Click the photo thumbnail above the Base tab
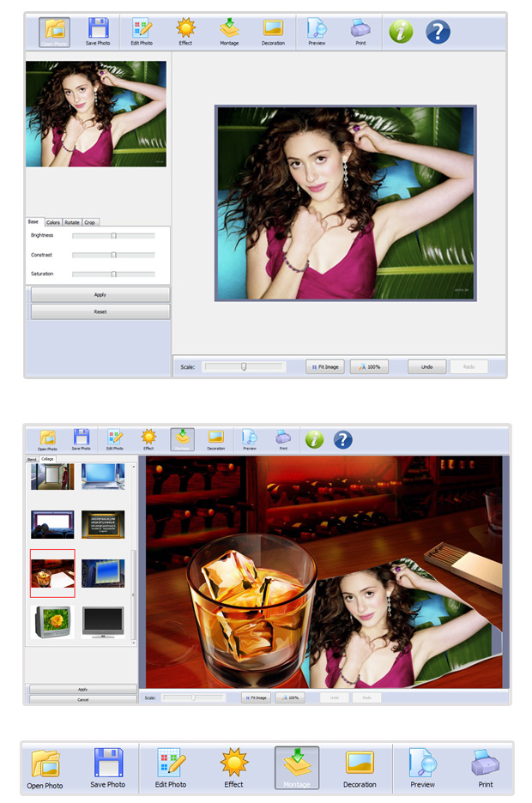The height and width of the screenshot is (803, 532). pyautogui.click(x=96, y=114)
